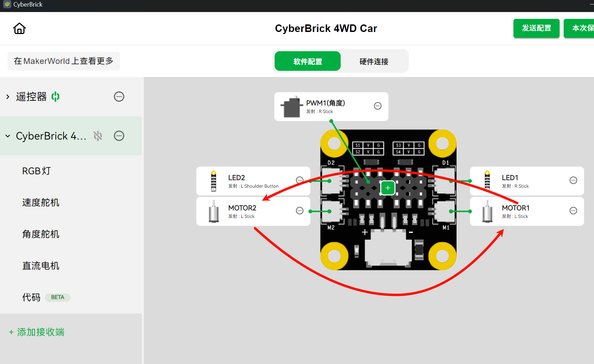Open PWM1(角度) options menu

pyautogui.click(x=378, y=106)
